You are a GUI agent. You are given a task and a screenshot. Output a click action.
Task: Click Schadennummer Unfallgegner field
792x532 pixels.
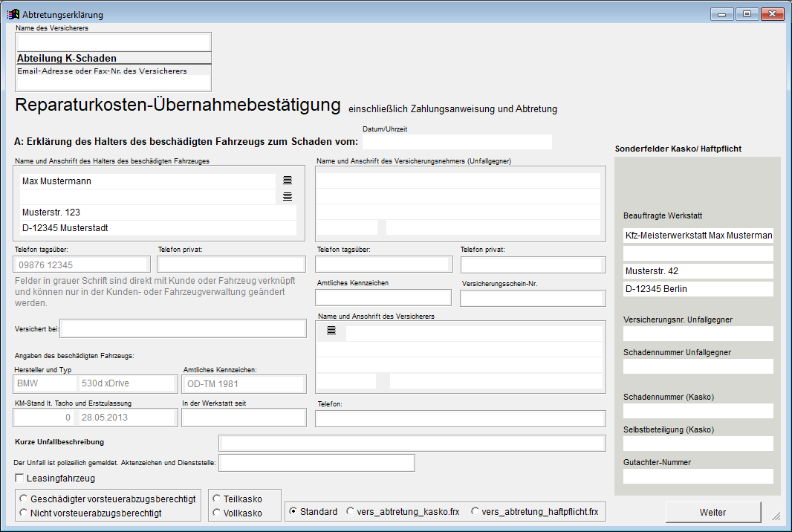pos(698,366)
